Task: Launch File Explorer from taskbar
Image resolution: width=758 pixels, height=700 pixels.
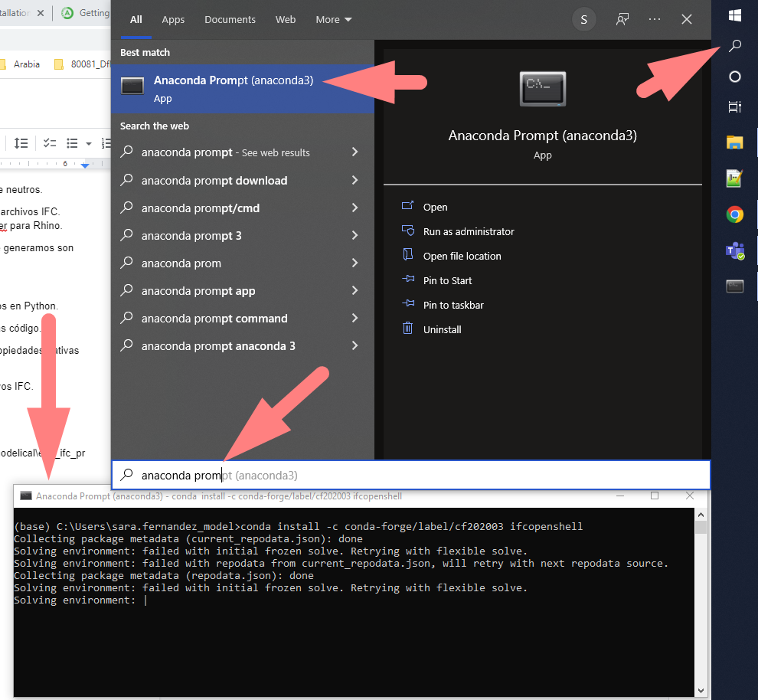Action: pyautogui.click(x=735, y=142)
